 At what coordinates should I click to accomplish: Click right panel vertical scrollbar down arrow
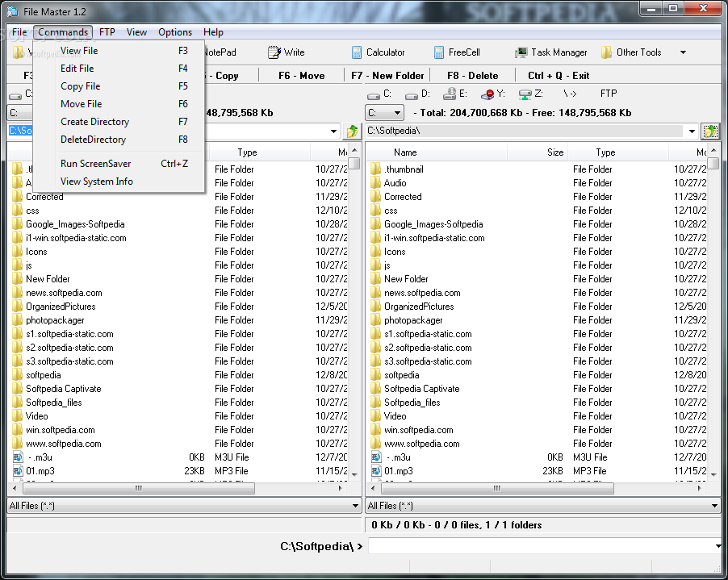pos(713,474)
